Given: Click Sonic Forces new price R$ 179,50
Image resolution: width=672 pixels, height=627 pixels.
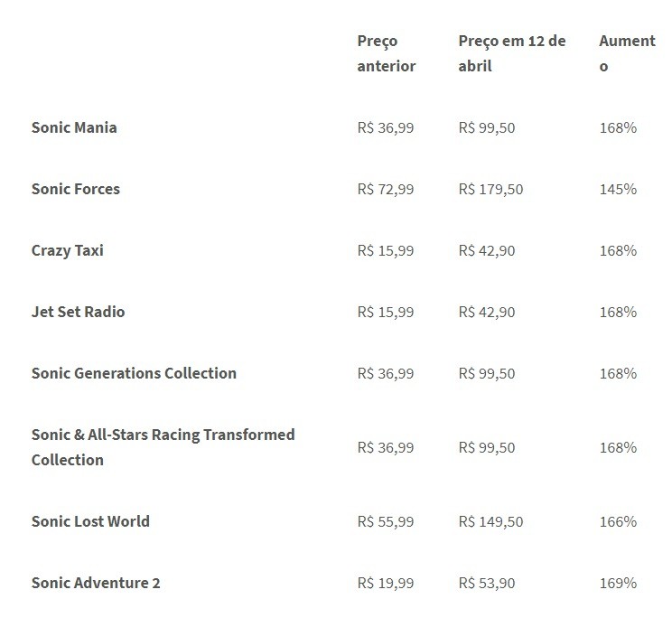Looking at the screenshot, I should click(x=490, y=189).
